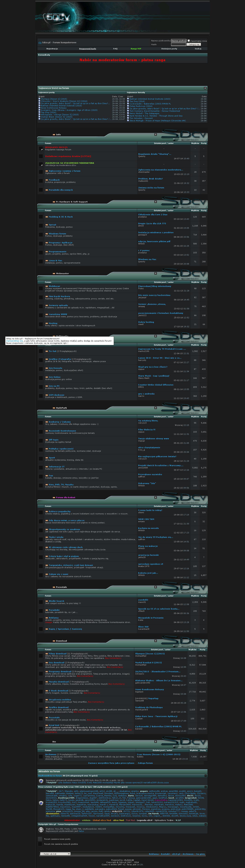The image size is (245, 868).
Task: Collapse the HydePark category section
Action: click(155, 408)
